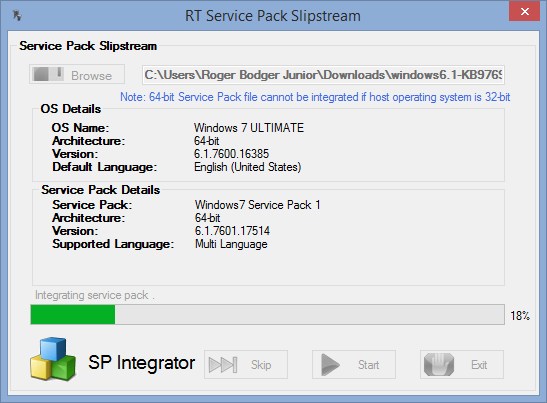This screenshot has height=403, width=547.
Task: Click the "OS Name:" label
Action: (x=80, y=128)
